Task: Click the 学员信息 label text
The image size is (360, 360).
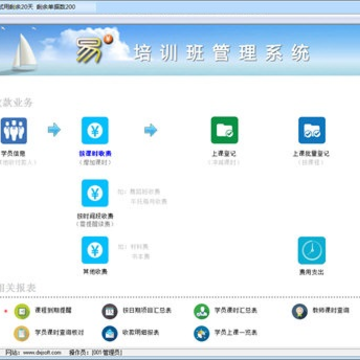Action: click(x=13, y=154)
